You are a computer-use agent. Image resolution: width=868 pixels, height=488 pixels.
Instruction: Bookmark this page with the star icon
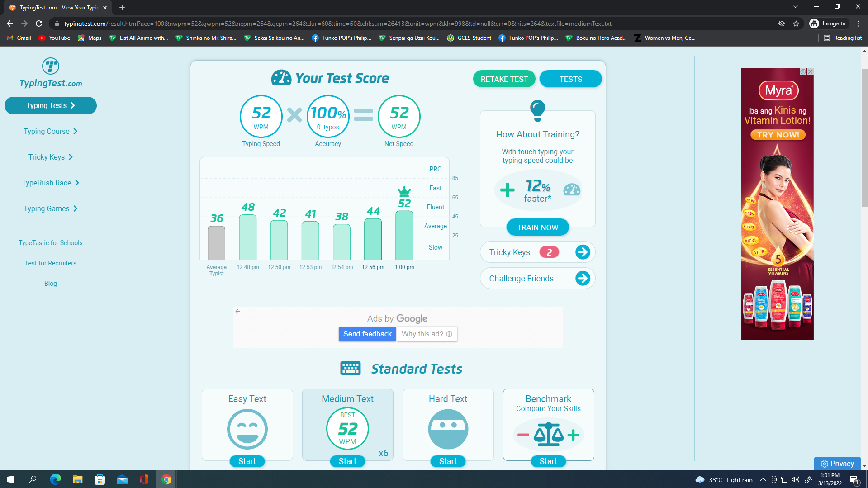(796, 24)
